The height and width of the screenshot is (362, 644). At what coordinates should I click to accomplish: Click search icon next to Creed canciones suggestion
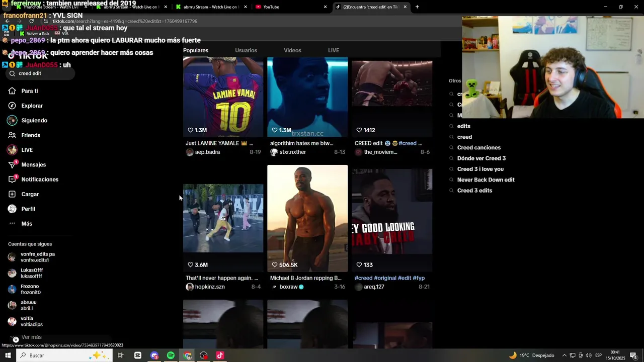(x=452, y=148)
